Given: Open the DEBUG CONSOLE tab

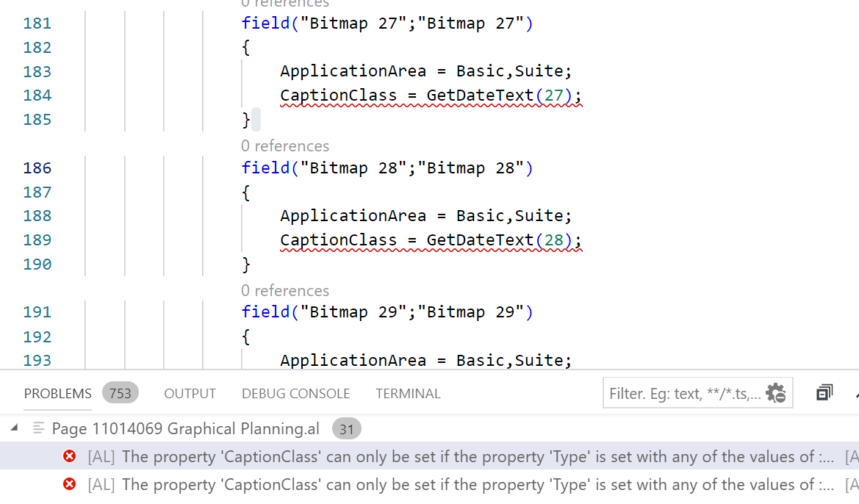Looking at the screenshot, I should coord(295,393).
